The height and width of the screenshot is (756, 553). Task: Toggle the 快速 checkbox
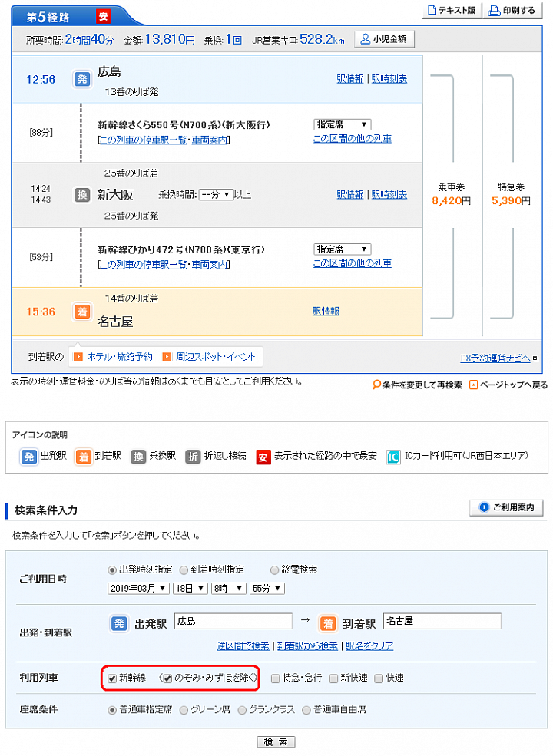(x=379, y=678)
